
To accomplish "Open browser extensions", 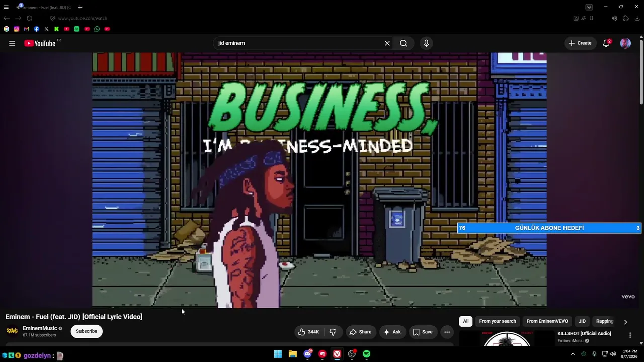I will coord(626,18).
